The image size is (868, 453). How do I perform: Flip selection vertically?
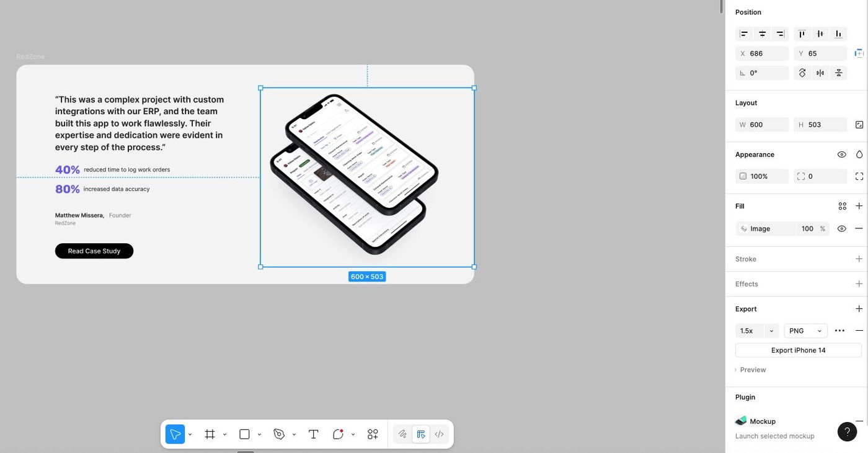[838, 73]
